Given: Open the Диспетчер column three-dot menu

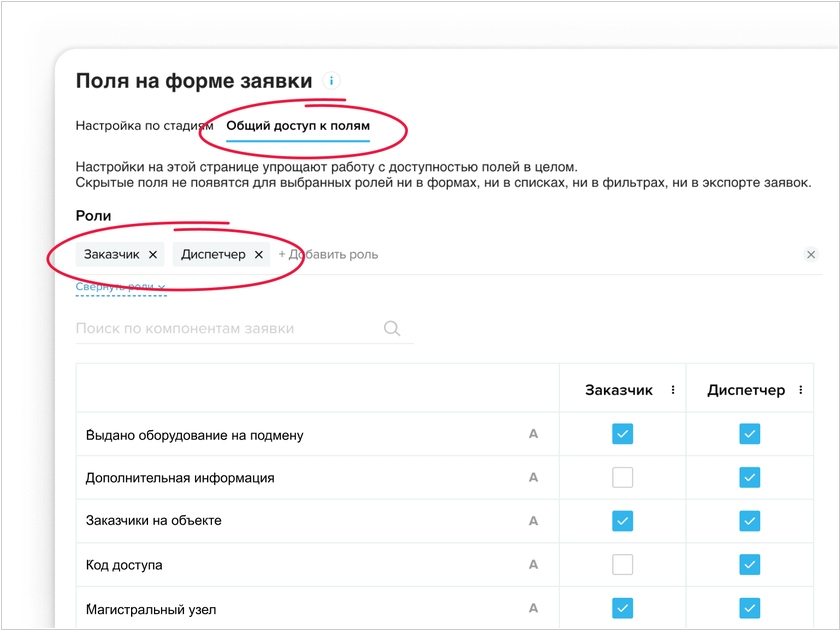Looking at the screenshot, I should pyautogui.click(x=801, y=391).
